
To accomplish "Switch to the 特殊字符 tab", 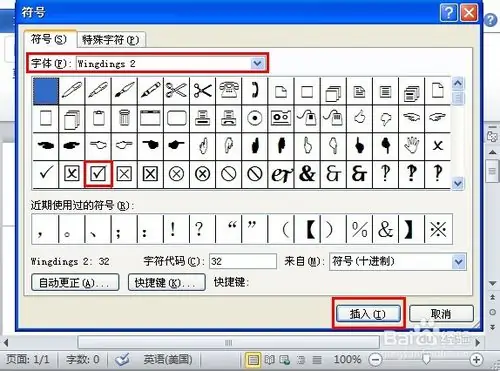I will click(x=110, y=40).
